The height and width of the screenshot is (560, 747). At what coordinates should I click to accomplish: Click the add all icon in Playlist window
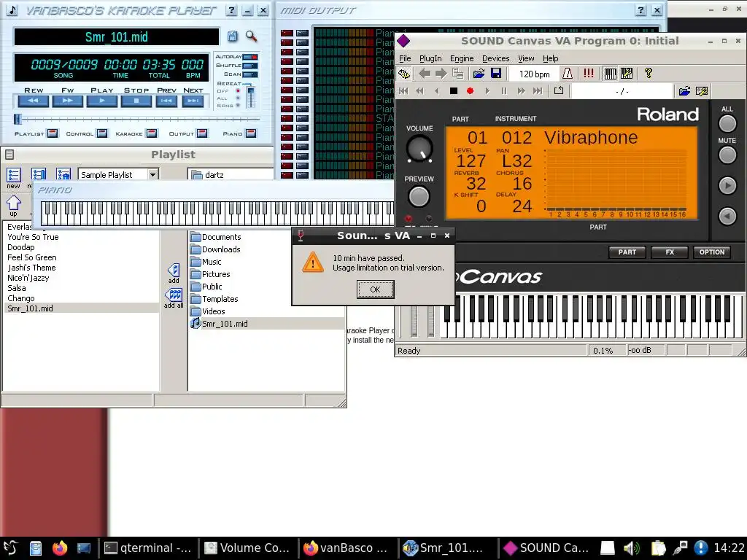click(174, 298)
